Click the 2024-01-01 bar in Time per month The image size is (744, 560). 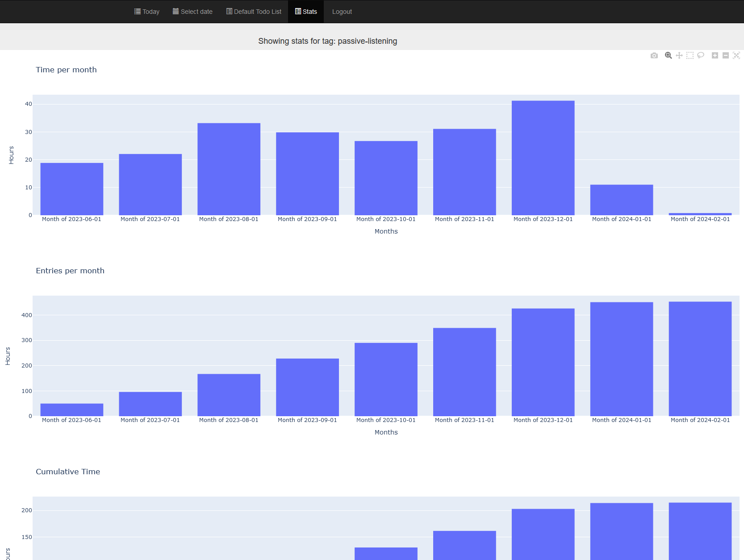pyautogui.click(x=622, y=200)
